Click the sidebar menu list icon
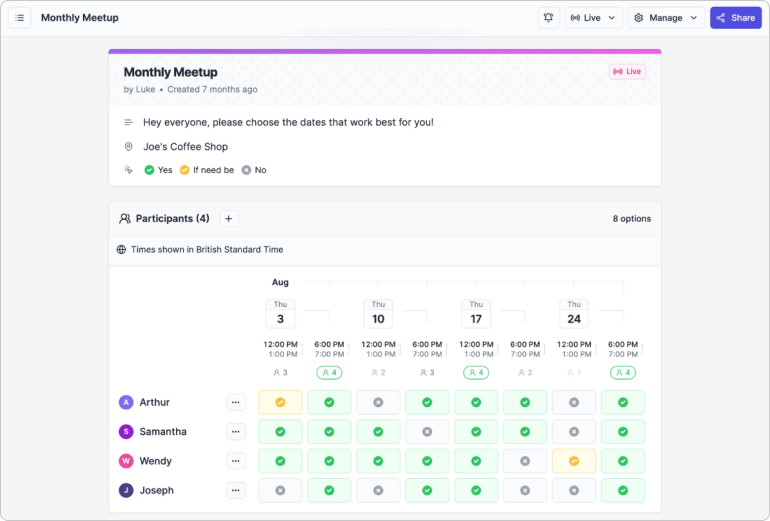 point(20,18)
